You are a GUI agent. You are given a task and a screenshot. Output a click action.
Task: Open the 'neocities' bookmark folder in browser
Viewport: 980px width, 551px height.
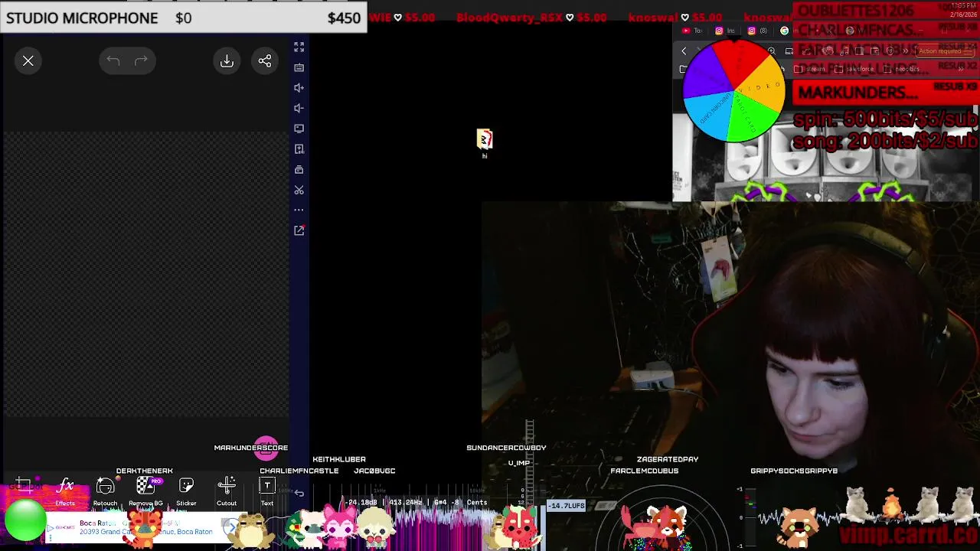pos(903,69)
